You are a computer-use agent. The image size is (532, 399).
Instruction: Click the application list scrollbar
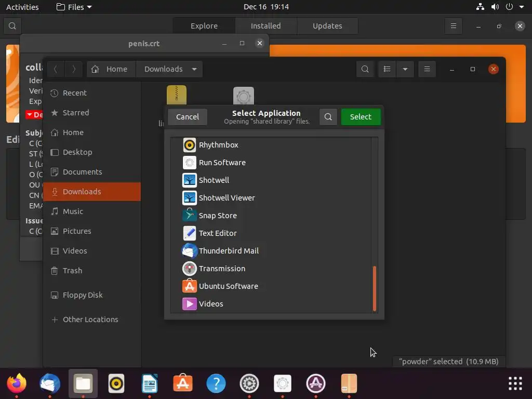coord(375,288)
